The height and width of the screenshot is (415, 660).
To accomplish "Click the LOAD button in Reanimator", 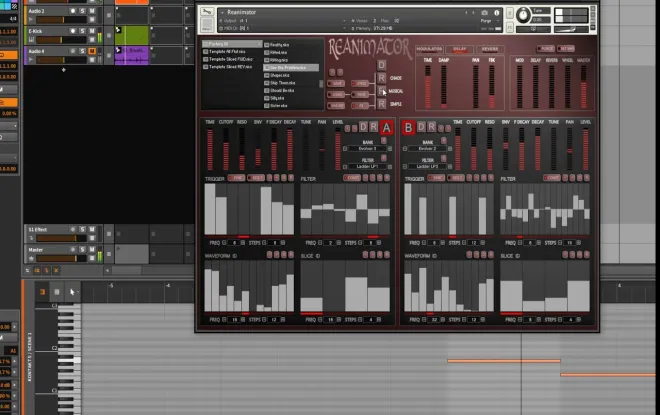I will click(x=336, y=95).
